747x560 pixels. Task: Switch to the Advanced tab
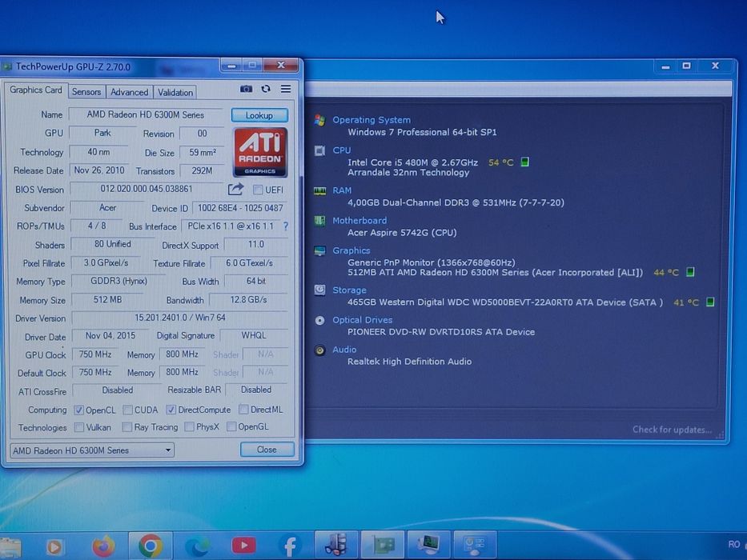(x=129, y=92)
